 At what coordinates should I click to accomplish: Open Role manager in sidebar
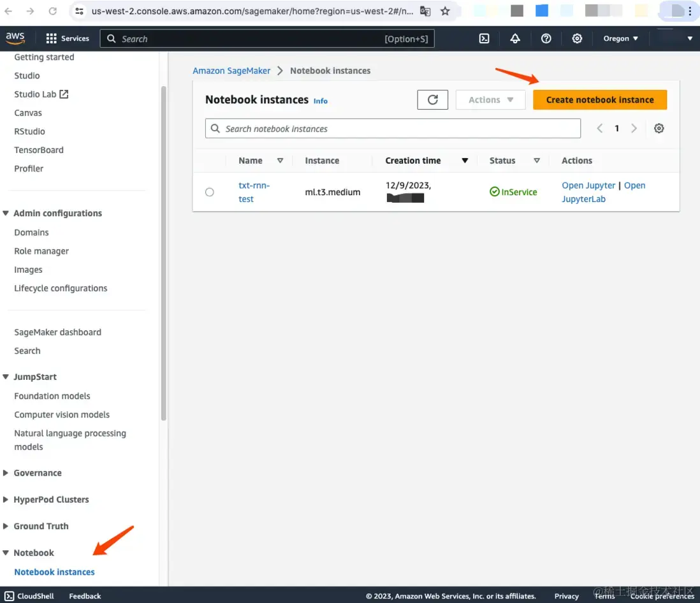pos(41,251)
